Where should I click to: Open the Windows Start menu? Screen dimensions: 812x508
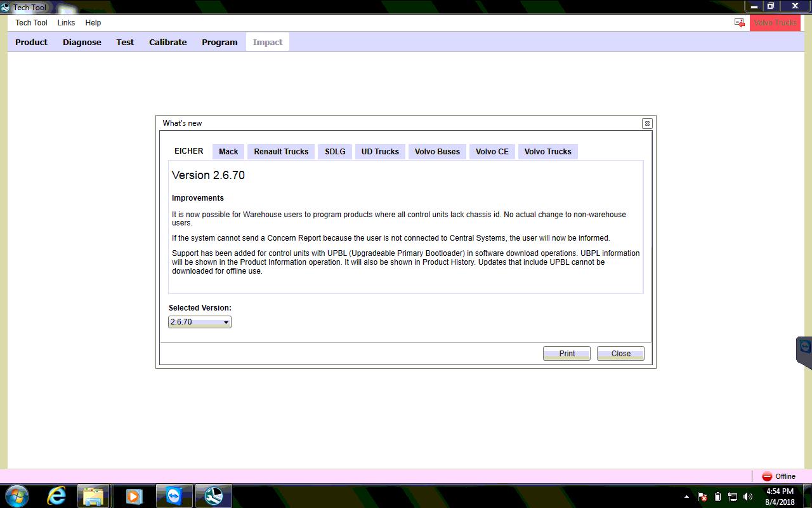(16, 495)
